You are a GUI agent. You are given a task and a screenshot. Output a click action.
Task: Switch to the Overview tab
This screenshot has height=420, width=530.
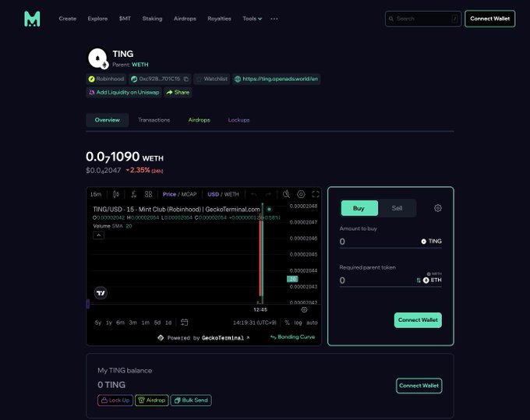tap(107, 120)
